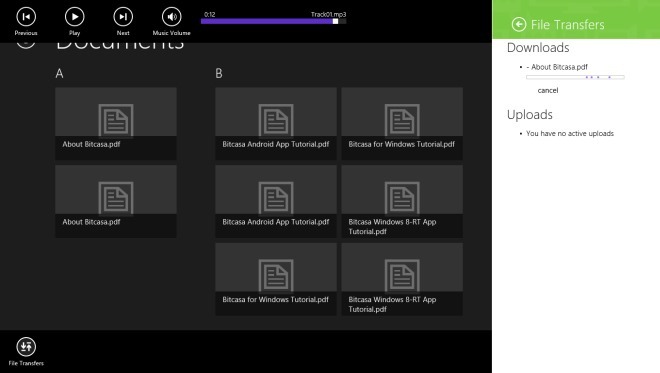The image size is (660, 373).
Task: Select the Downloads heading
Action: (538, 48)
